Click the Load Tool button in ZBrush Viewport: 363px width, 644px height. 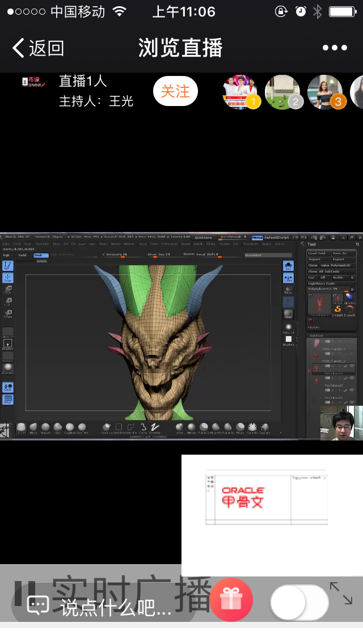click(x=318, y=253)
